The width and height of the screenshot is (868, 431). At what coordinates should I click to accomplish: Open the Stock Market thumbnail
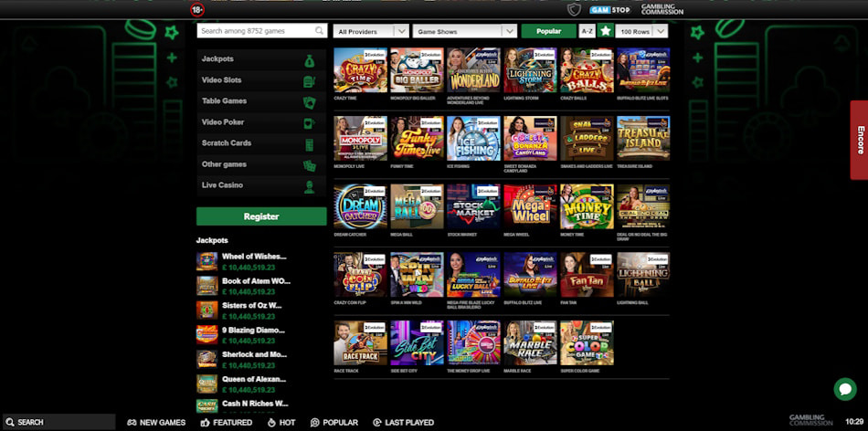click(473, 206)
